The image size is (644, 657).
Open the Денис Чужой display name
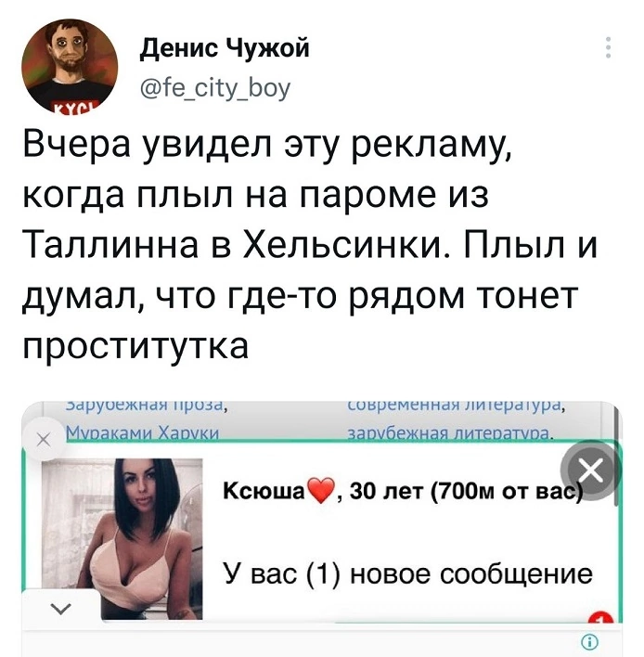point(225,47)
